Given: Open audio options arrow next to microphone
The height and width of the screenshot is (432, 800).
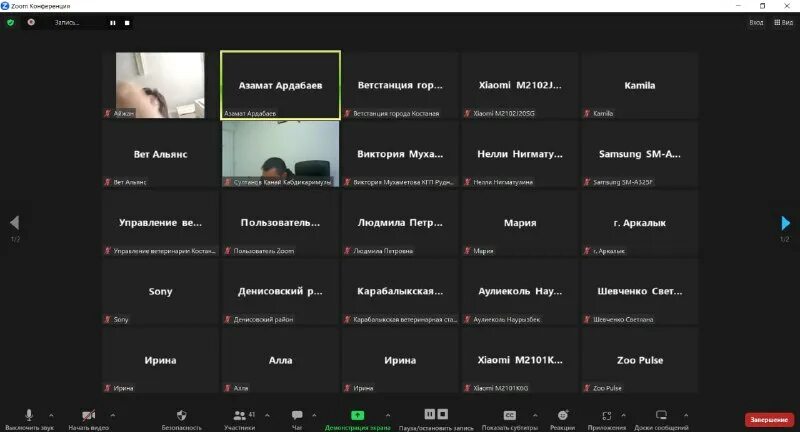Looking at the screenshot, I should click(51, 415).
